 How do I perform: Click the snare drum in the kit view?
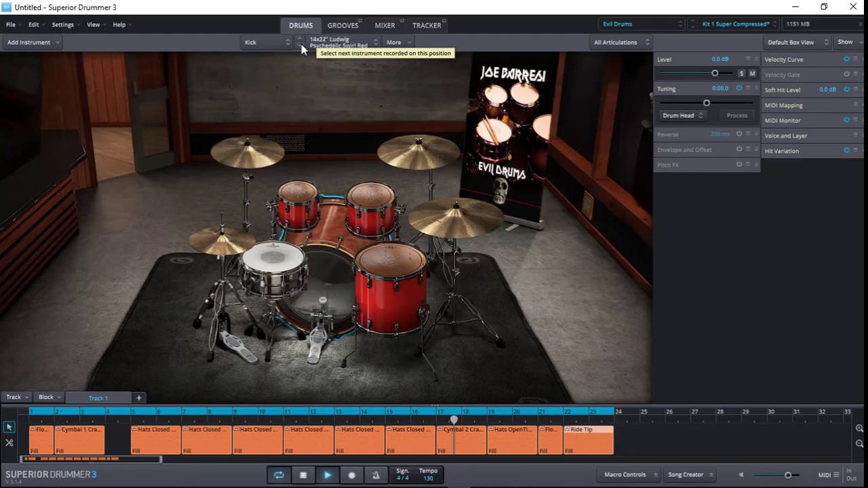(x=273, y=269)
